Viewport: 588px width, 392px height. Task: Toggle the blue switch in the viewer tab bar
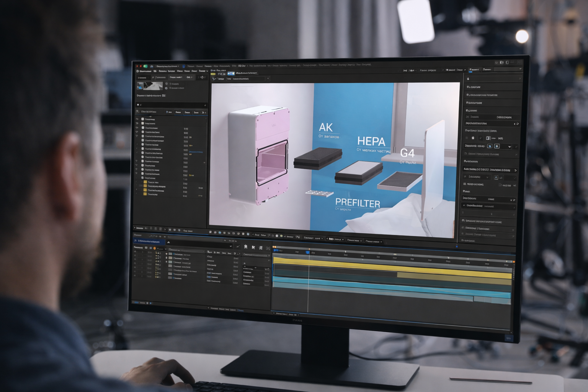231,73
